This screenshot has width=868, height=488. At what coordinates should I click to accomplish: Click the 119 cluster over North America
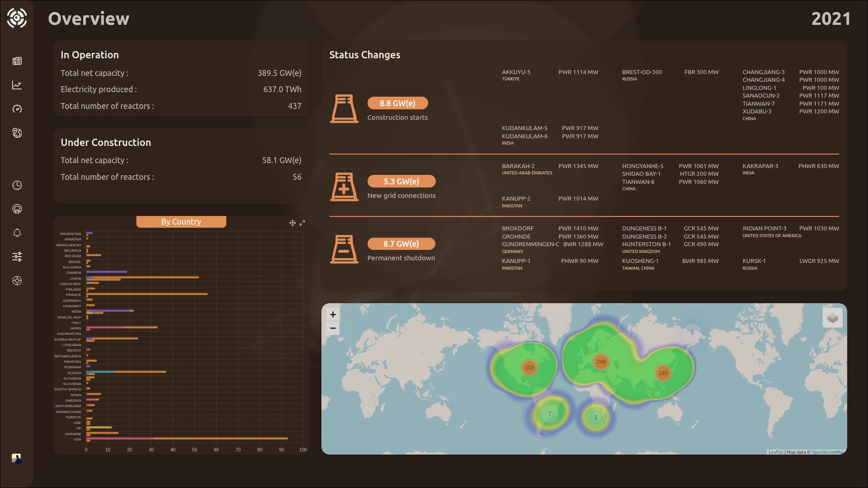coord(529,367)
